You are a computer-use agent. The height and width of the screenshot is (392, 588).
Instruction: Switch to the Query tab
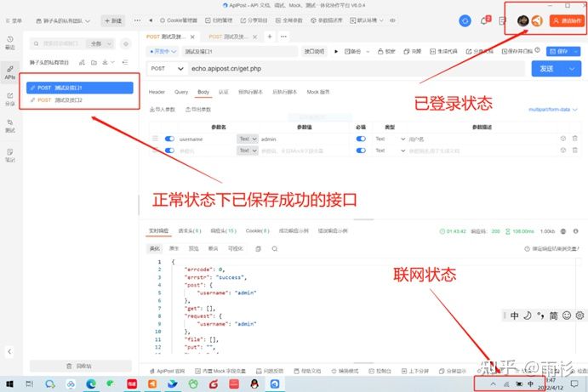181,92
